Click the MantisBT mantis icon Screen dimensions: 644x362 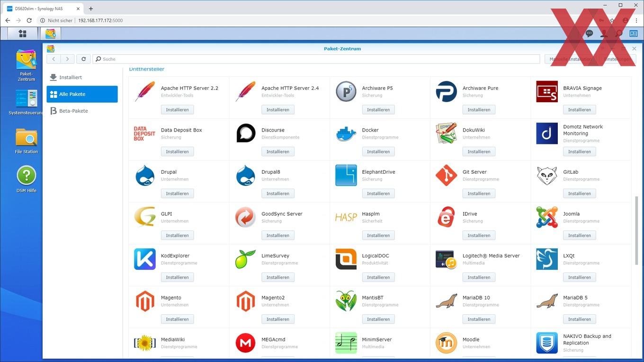(346, 301)
